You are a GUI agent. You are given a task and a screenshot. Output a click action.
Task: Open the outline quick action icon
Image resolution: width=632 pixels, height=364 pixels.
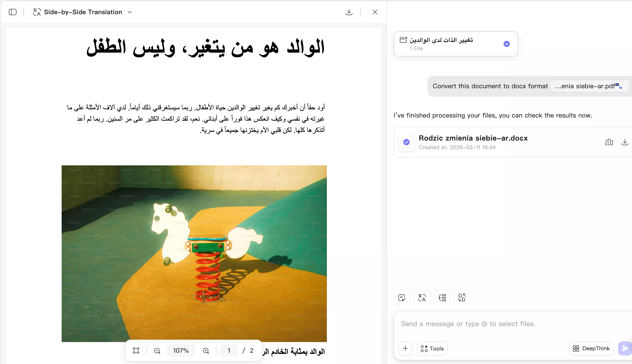click(x=442, y=297)
